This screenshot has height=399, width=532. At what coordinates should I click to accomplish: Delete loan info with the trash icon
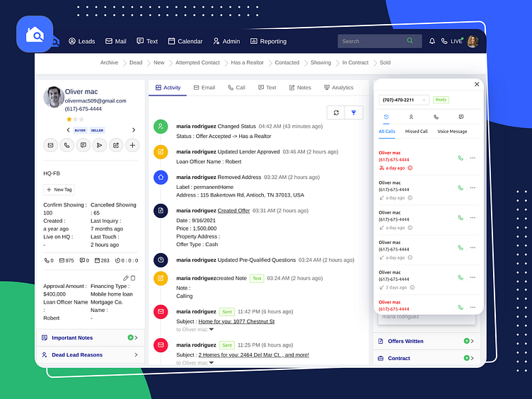(133, 278)
